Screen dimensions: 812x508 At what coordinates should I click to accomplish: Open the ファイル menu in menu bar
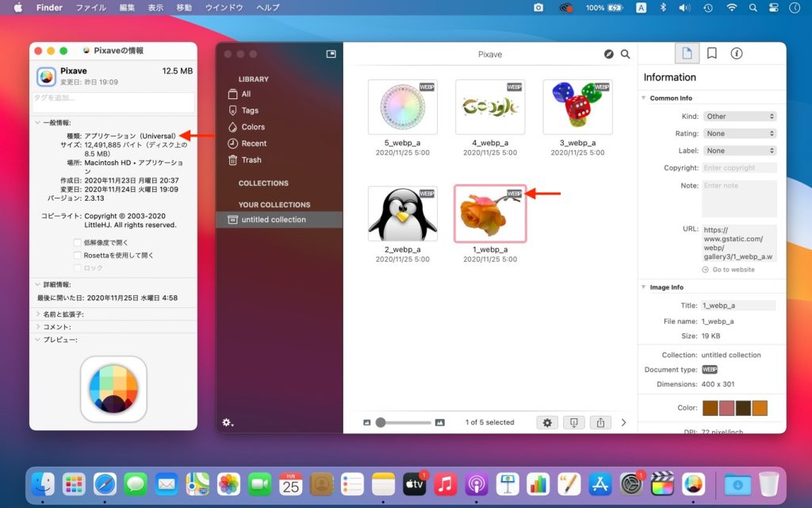point(90,7)
